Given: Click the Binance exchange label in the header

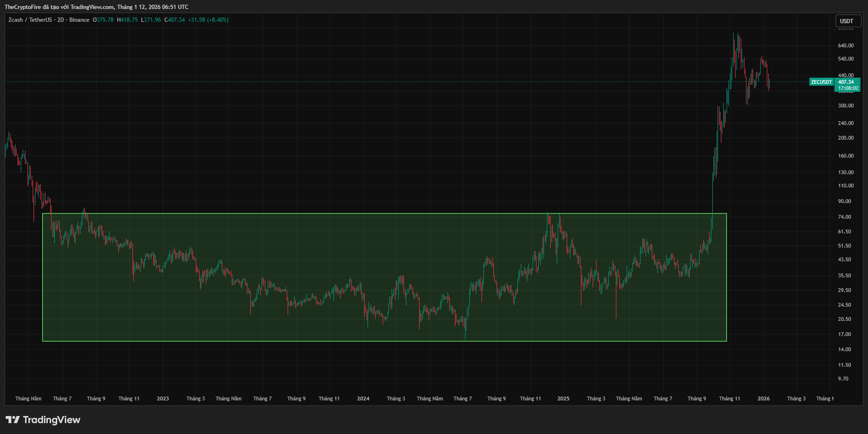Looking at the screenshot, I should pos(79,20).
